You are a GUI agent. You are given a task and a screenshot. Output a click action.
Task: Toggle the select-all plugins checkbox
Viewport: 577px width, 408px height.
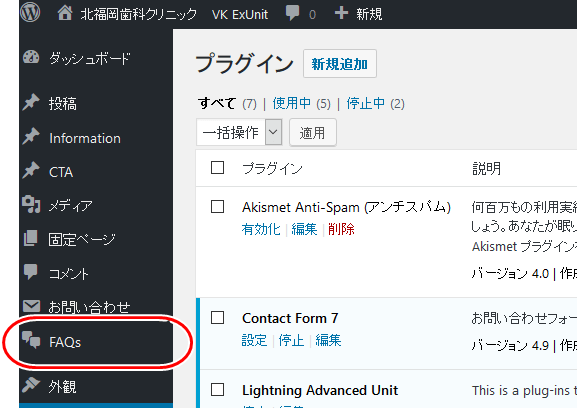point(217,167)
